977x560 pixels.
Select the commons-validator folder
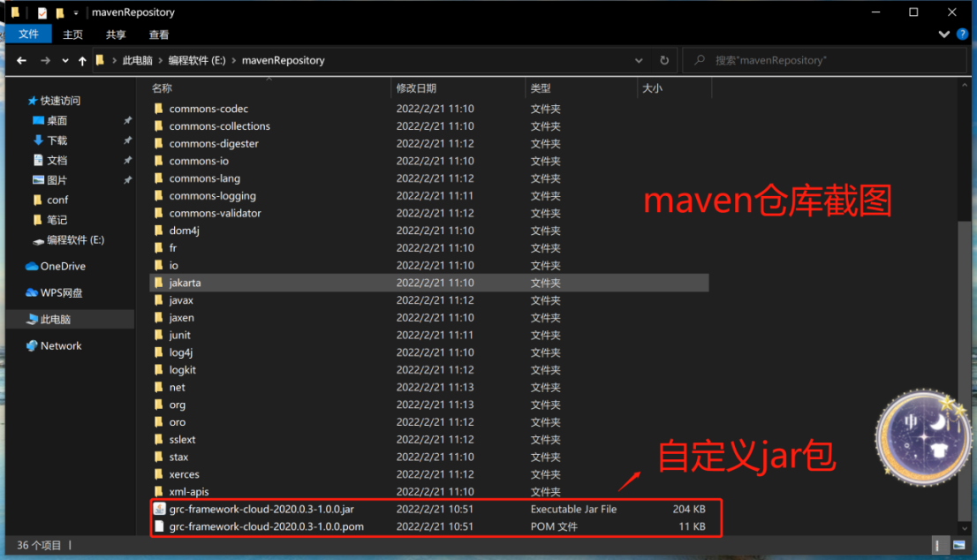[215, 213]
